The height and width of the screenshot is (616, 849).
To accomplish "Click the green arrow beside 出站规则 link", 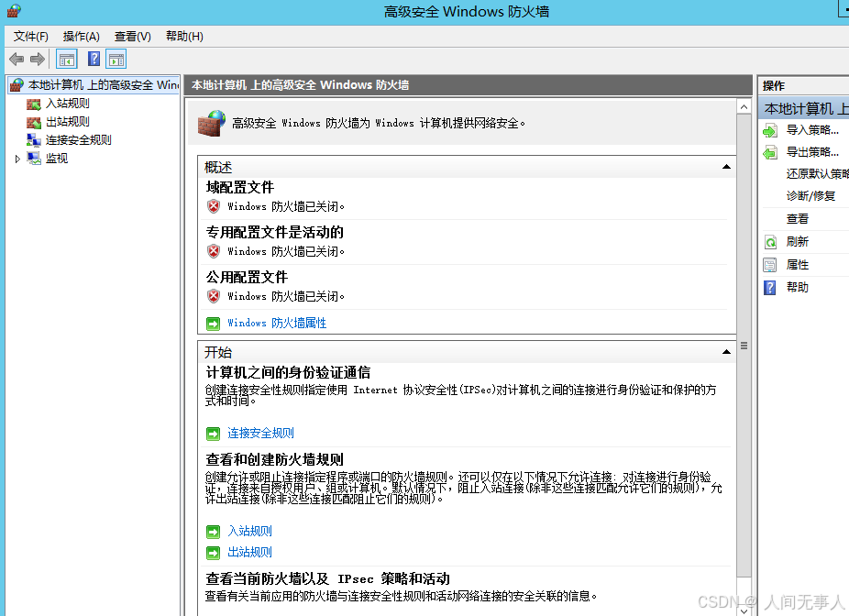I will (214, 553).
